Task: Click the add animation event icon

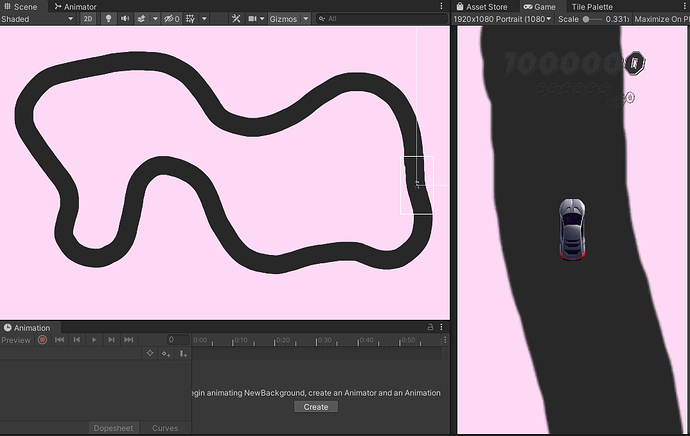Action: point(183,353)
